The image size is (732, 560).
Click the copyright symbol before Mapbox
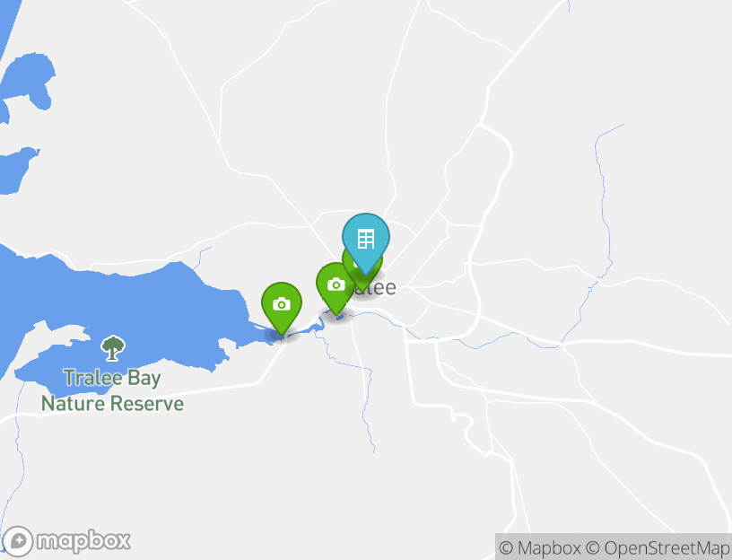506,547
